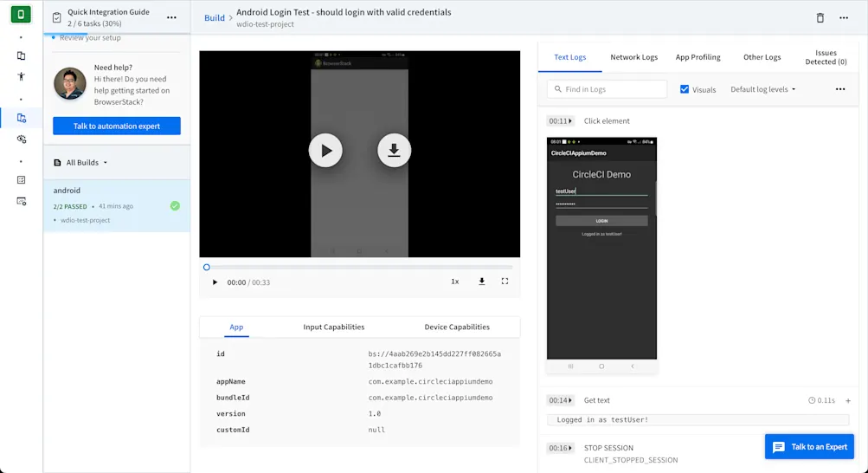
Task: Jump to 00:16 STOP SESSION timestamp
Action: pyautogui.click(x=560, y=448)
